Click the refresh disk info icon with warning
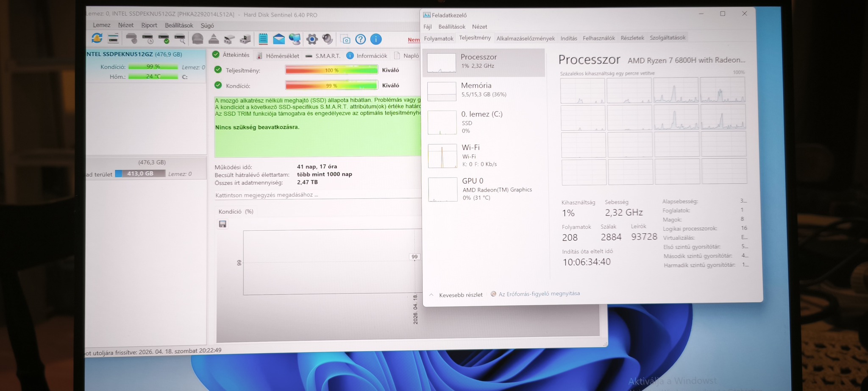 point(97,39)
